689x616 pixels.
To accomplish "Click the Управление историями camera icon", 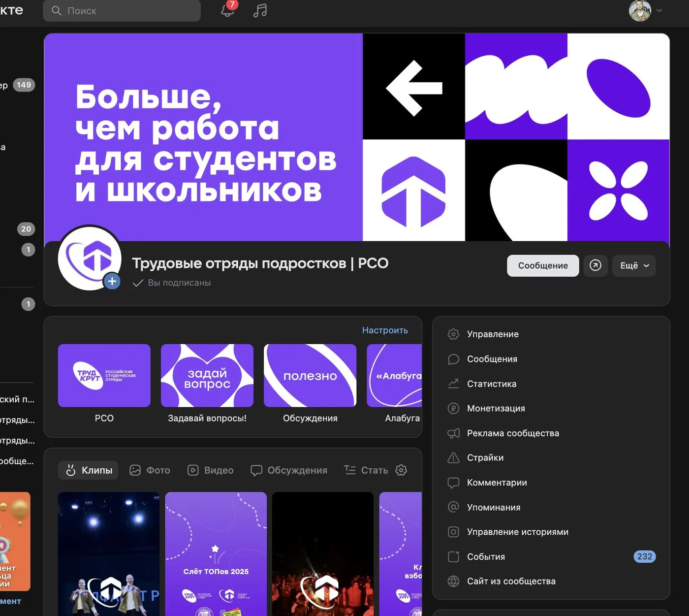I will tap(453, 532).
